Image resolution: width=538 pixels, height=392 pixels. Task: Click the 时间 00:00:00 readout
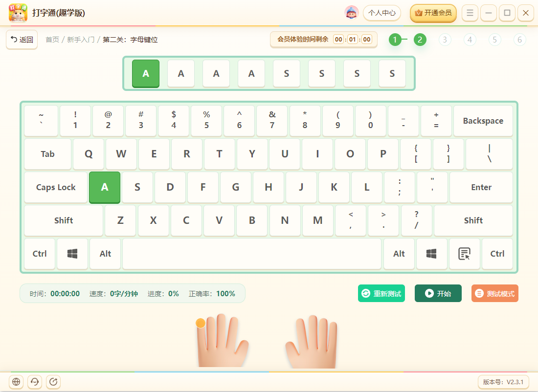(x=55, y=294)
